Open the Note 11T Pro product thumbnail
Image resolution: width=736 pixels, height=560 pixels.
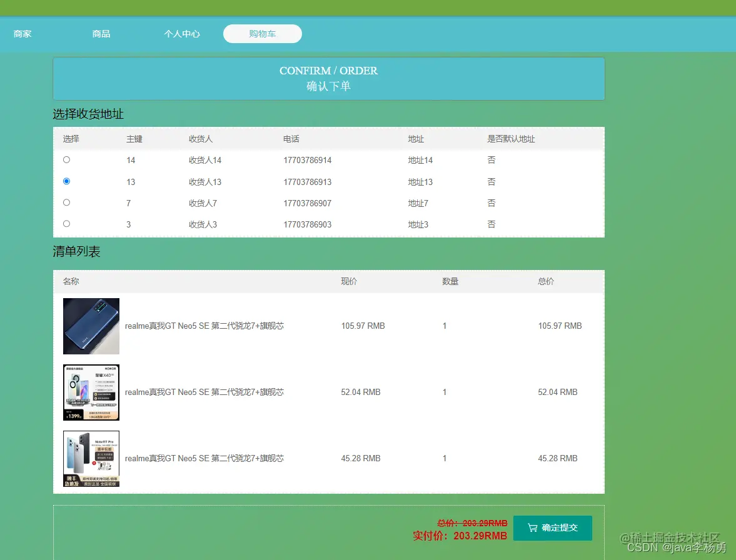tap(91, 459)
